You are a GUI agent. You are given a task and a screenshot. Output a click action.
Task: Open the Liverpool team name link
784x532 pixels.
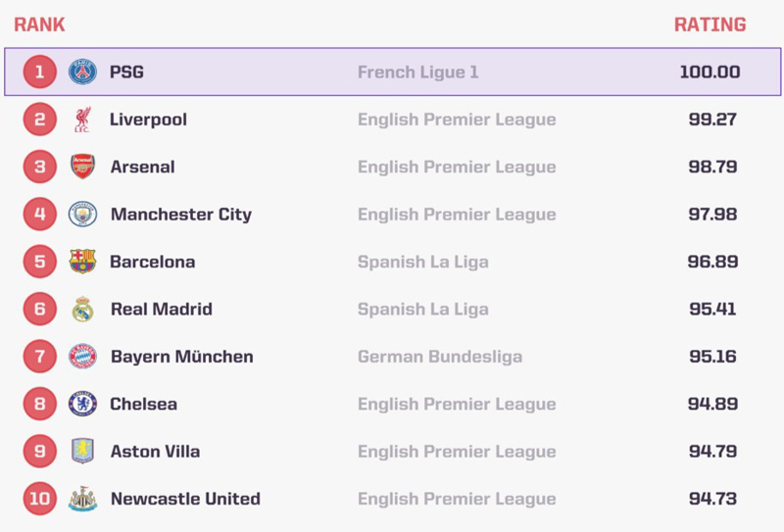tap(149, 120)
